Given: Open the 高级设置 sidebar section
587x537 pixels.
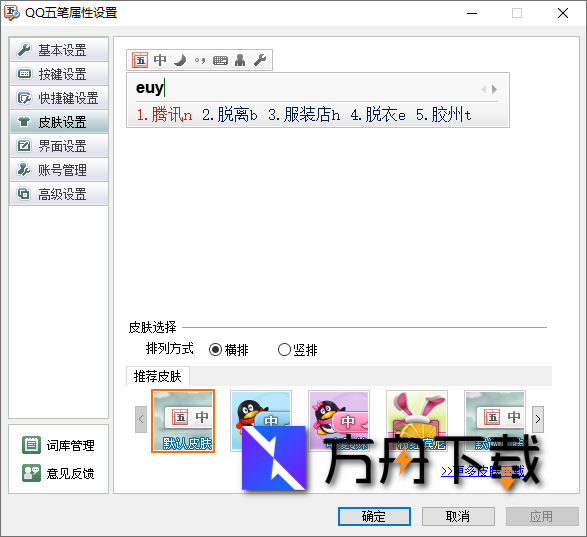Looking at the screenshot, I should [x=59, y=194].
